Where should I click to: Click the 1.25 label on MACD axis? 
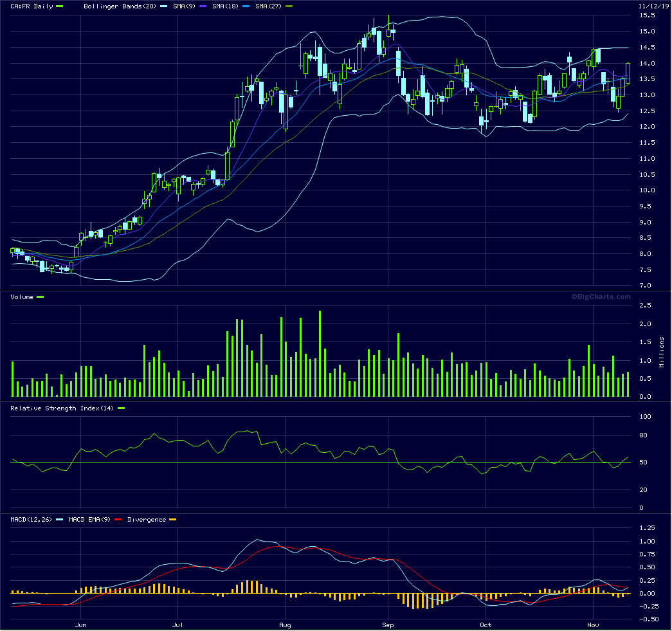(646, 528)
